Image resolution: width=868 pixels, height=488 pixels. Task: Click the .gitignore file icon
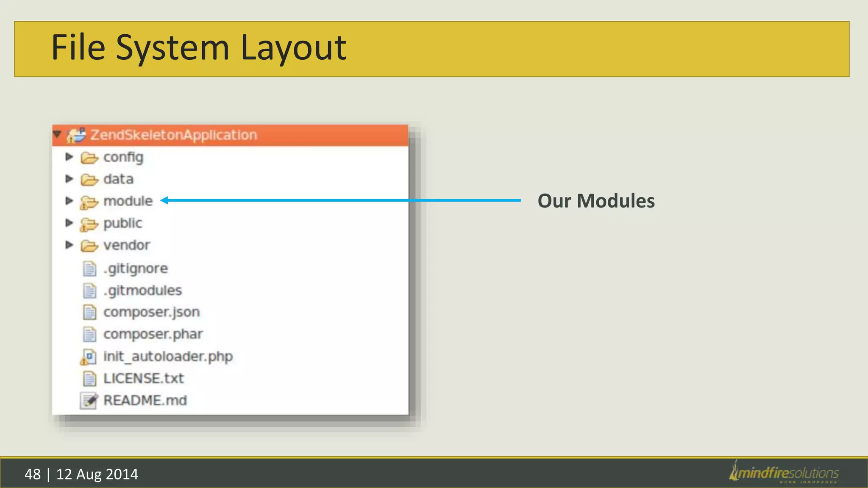pyautogui.click(x=89, y=269)
